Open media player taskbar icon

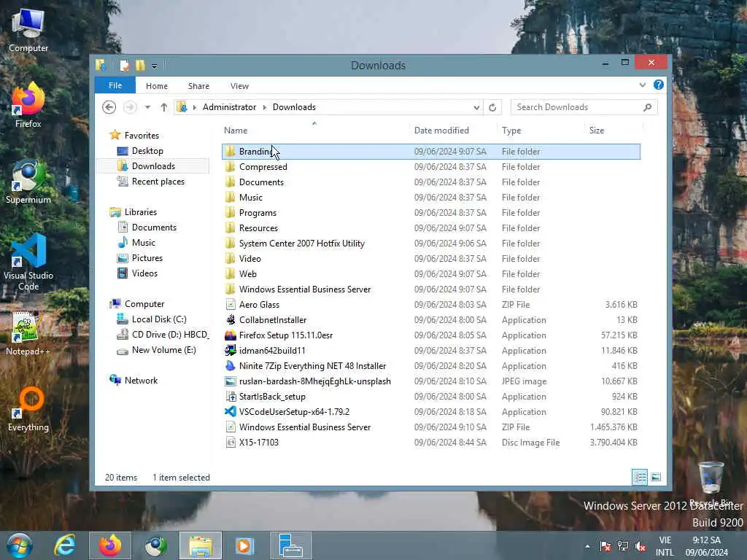click(x=245, y=545)
